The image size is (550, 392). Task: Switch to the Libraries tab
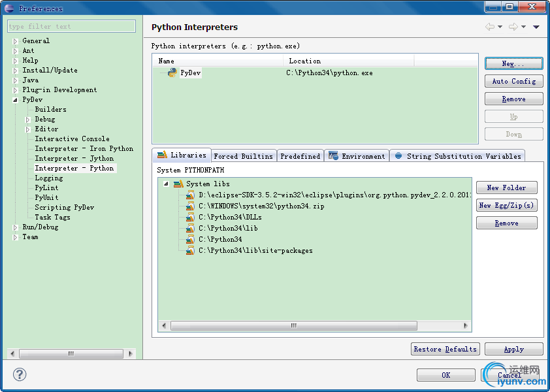[x=182, y=155]
